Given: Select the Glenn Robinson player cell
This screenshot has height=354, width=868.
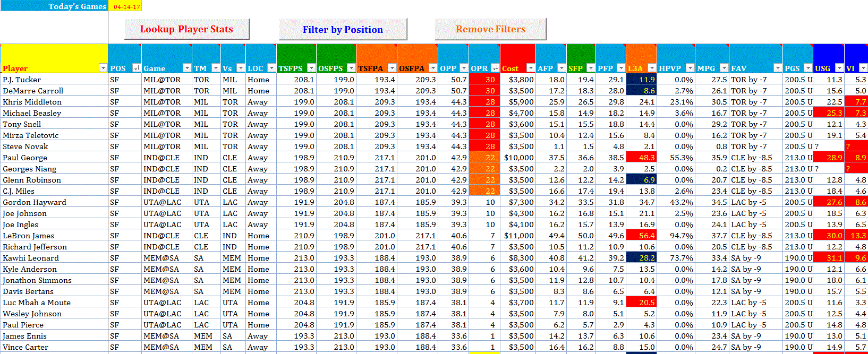Looking at the screenshot, I should (54, 180).
